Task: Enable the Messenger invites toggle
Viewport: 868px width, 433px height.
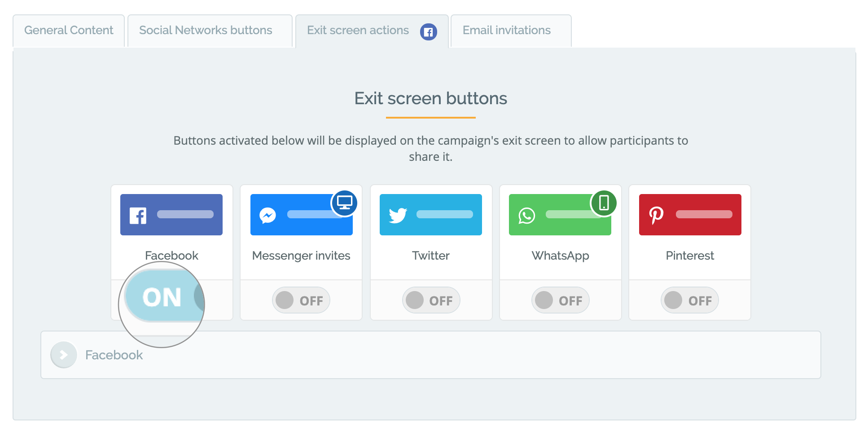Action: (301, 300)
